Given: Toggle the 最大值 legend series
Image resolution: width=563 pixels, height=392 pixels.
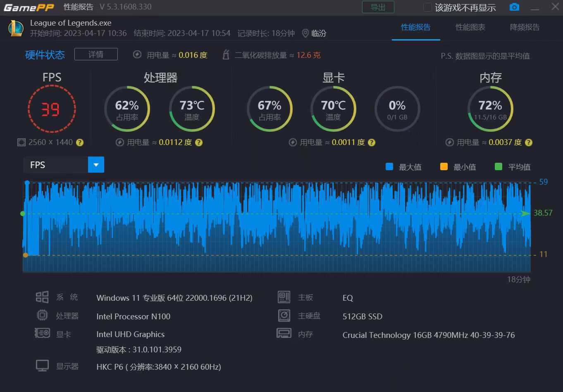Looking at the screenshot, I should click(x=403, y=167).
